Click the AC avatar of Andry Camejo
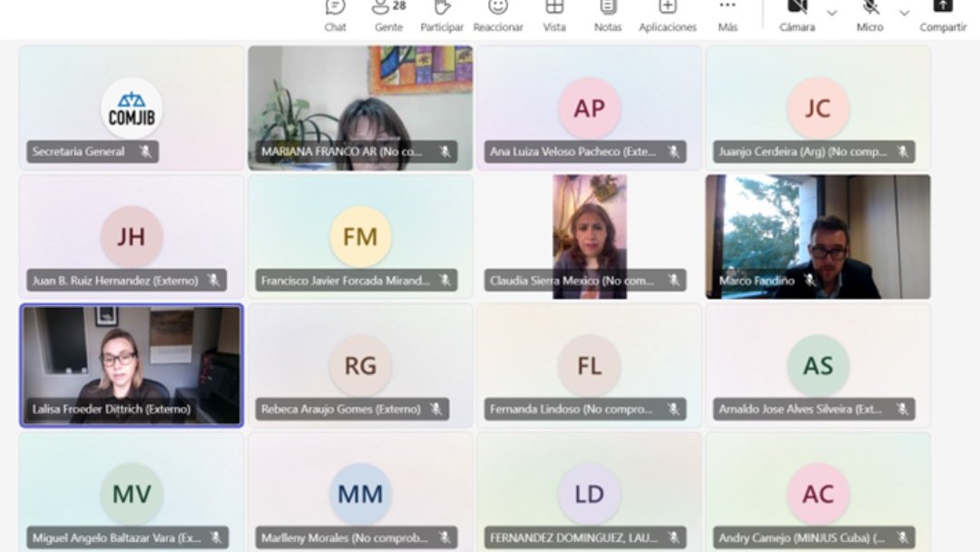The height and width of the screenshot is (552, 980). 818,494
